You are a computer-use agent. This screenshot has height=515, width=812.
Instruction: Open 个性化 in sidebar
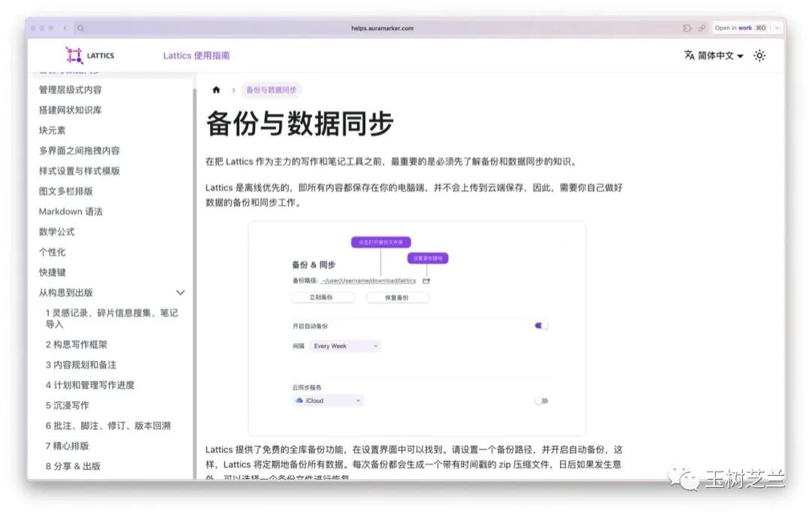coord(53,252)
